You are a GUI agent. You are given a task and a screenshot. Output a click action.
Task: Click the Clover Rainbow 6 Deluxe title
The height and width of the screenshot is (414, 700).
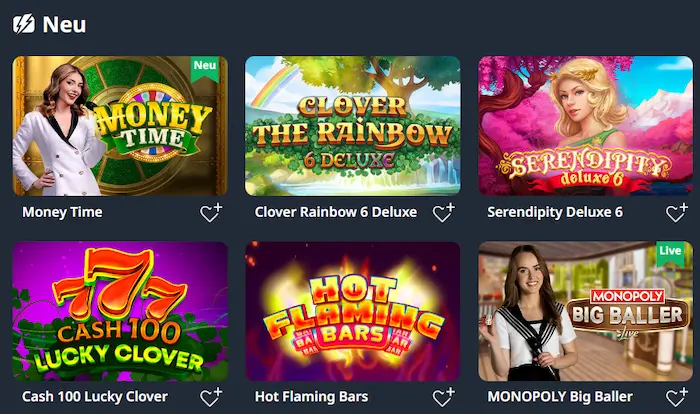pyautogui.click(x=336, y=212)
